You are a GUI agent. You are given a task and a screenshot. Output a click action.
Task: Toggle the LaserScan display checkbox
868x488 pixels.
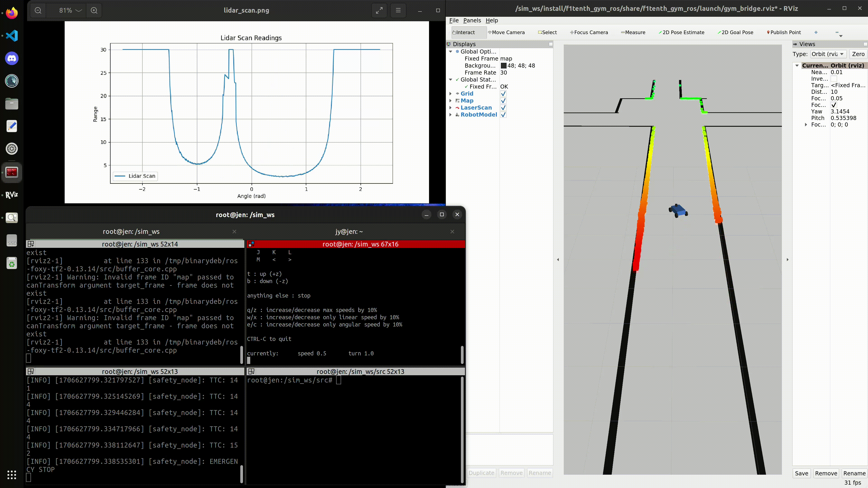[x=503, y=108]
